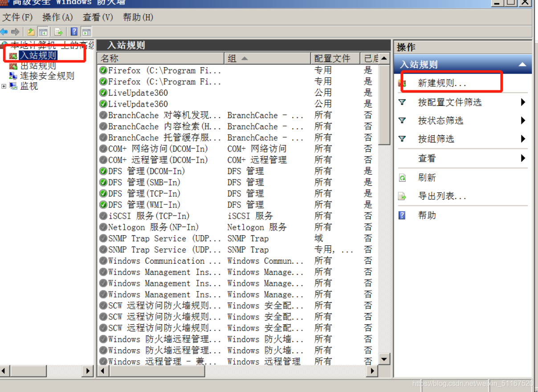Open the 查看(V) menu

98,17
